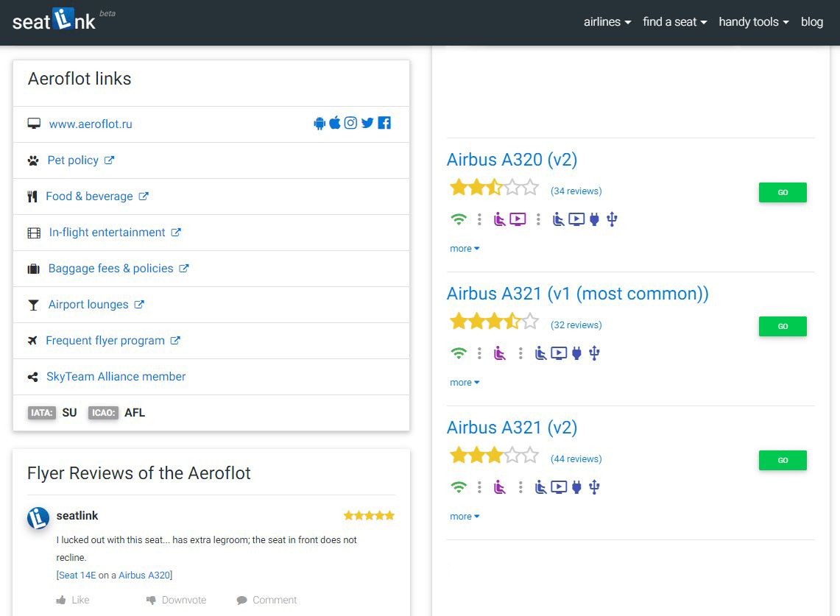This screenshot has height=616, width=840.
Task: Click the seatlink logo
Action: point(54,21)
